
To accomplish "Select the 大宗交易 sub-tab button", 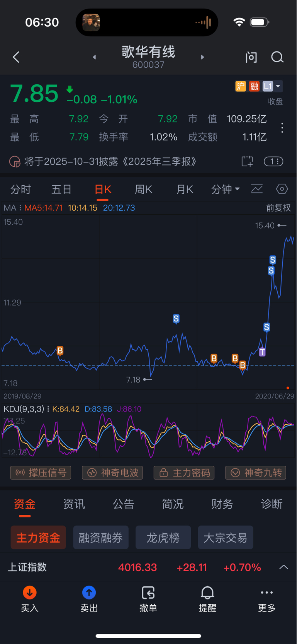I will [226, 537].
